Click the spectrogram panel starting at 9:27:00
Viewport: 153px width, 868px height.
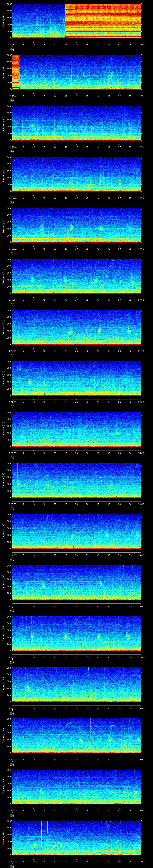(x=77, y=685)
